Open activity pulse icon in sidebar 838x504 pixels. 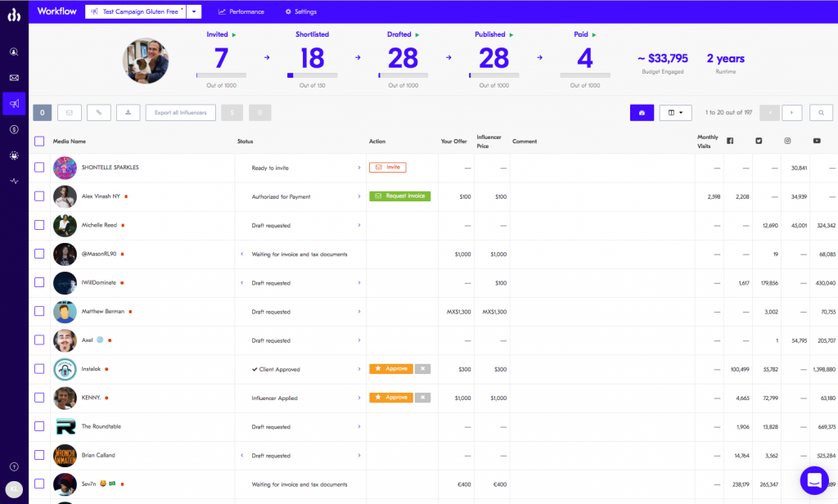pyautogui.click(x=14, y=181)
